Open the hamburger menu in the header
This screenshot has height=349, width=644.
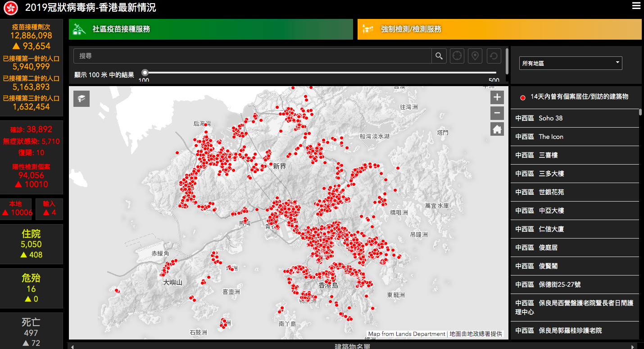pyautogui.click(x=636, y=6)
